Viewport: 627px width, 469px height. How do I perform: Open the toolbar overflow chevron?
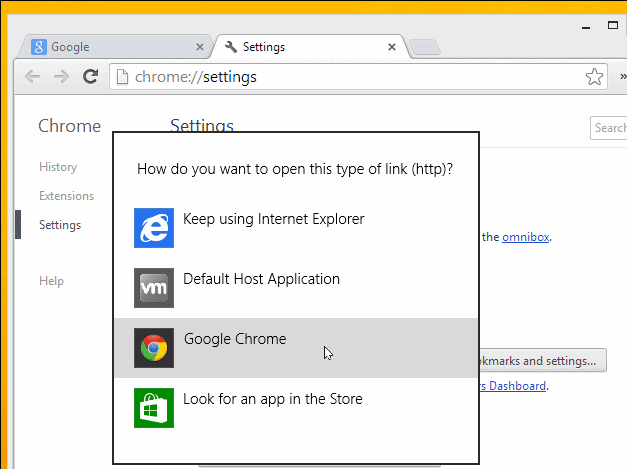623,76
